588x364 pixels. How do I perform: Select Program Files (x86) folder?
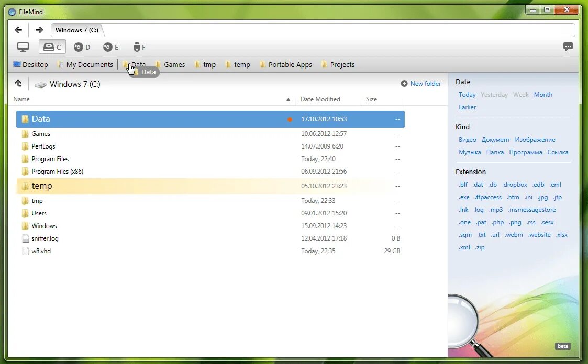(210, 172)
